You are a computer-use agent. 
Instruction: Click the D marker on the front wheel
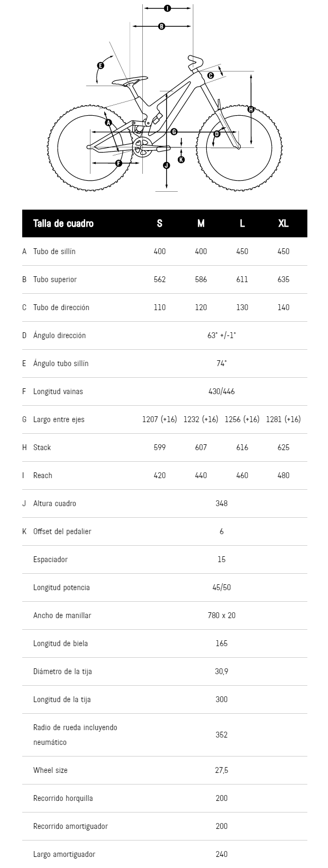(216, 134)
